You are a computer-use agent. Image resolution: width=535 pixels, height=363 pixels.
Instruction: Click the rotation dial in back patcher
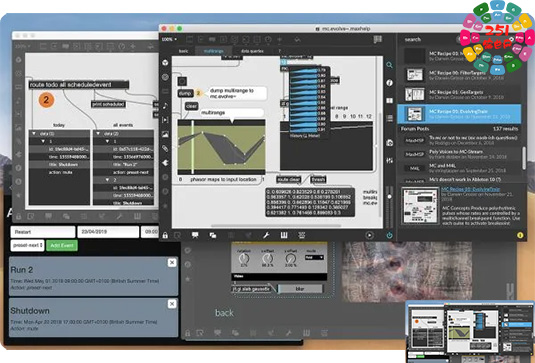(x=244, y=259)
